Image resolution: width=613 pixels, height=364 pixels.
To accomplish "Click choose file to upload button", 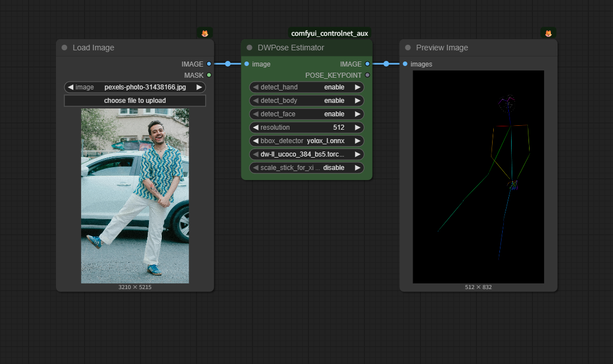I will point(135,101).
